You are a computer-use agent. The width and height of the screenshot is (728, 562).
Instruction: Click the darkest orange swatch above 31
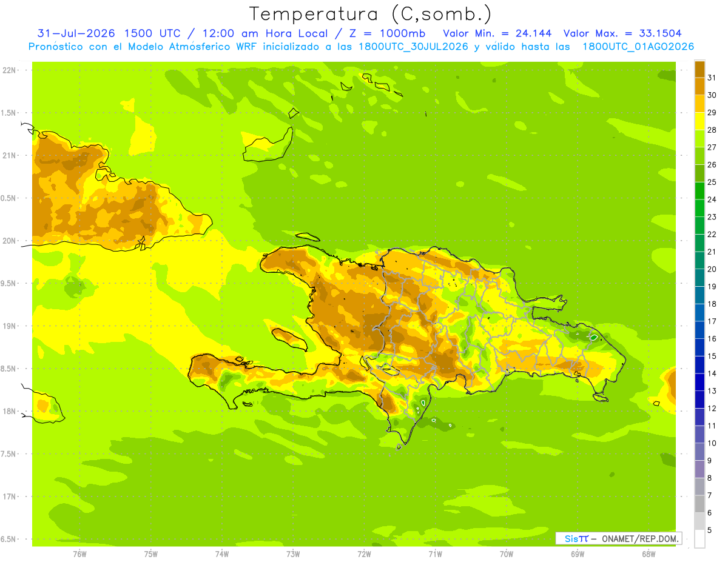tap(699, 69)
